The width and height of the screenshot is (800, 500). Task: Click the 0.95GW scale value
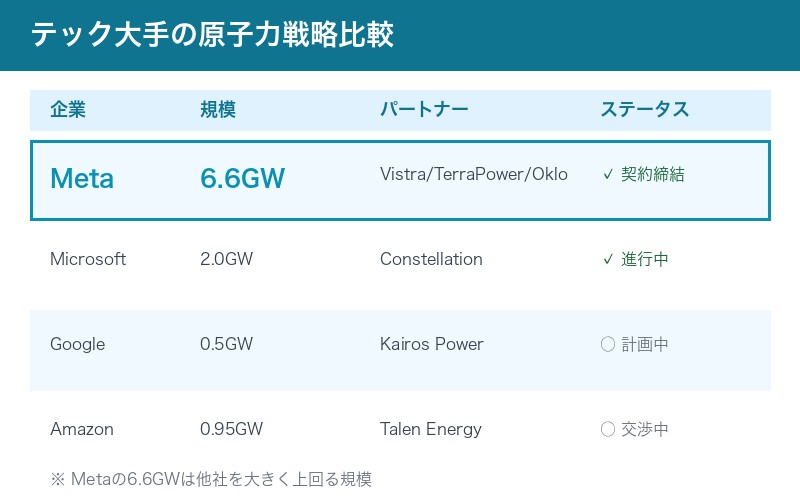coord(231,429)
